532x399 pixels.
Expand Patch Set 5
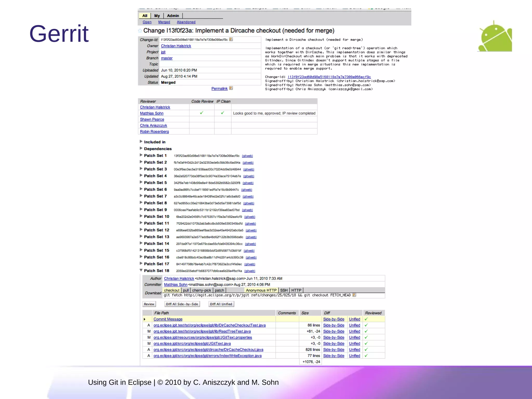[141, 182]
